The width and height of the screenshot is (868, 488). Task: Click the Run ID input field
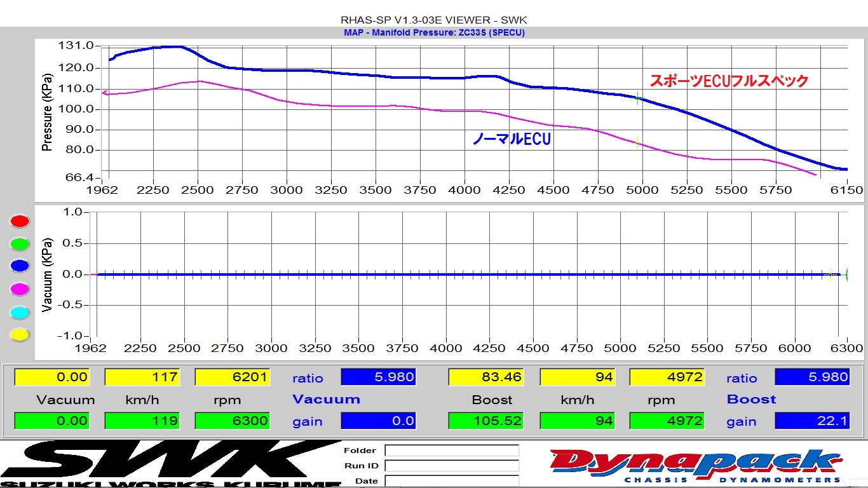[x=451, y=466]
